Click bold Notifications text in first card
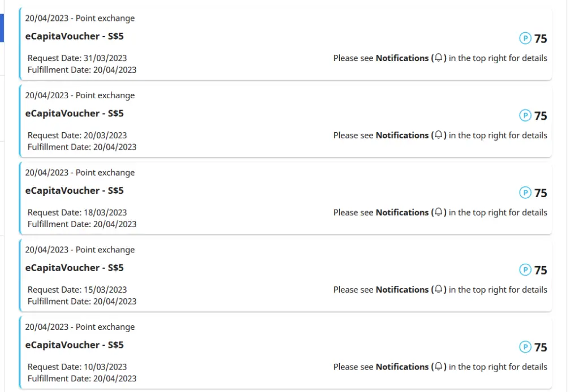This screenshot has width=579, height=392. [x=402, y=58]
